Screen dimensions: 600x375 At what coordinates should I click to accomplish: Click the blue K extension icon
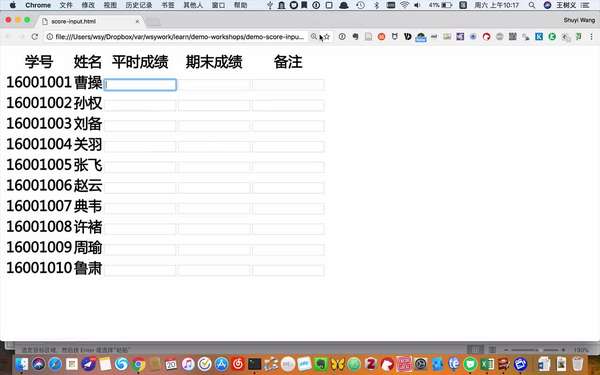tap(539, 37)
